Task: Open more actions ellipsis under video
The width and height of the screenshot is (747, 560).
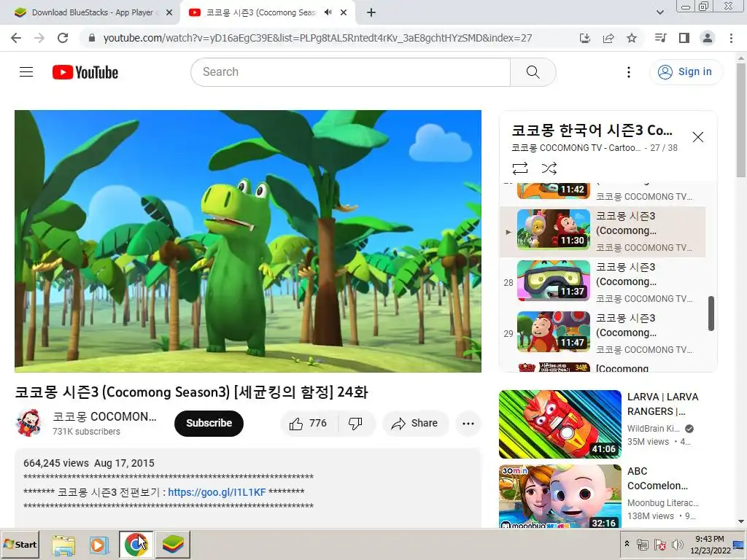Action: tap(468, 424)
